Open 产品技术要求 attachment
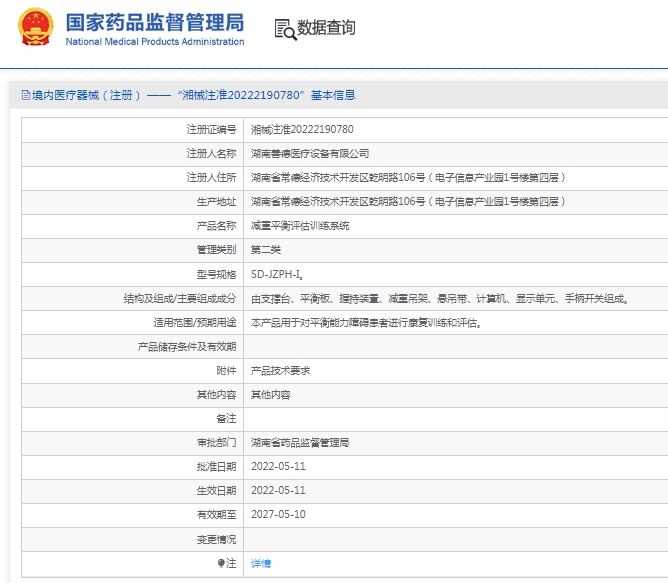The width and height of the screenshot is (668, 583). (280, 371)
